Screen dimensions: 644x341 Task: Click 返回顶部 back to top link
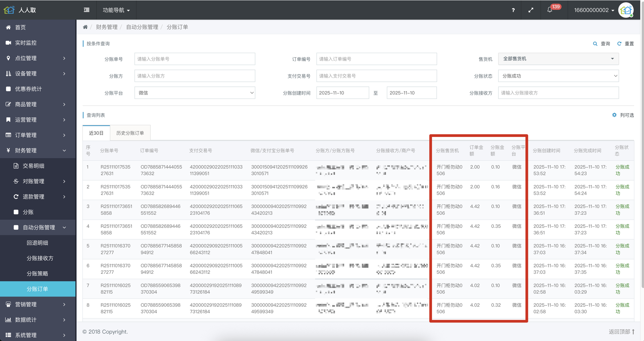621,332
